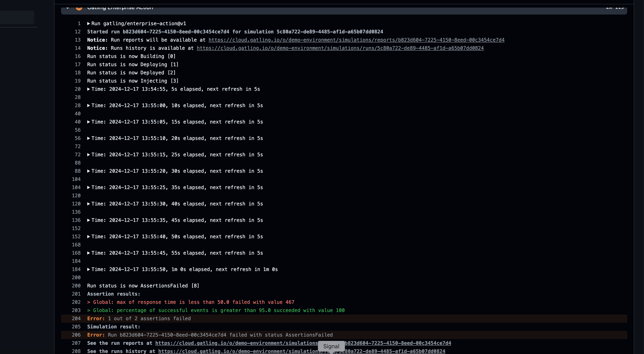644x354 pixels.
Task: Click line number 201
Action: tap(76, 294)
